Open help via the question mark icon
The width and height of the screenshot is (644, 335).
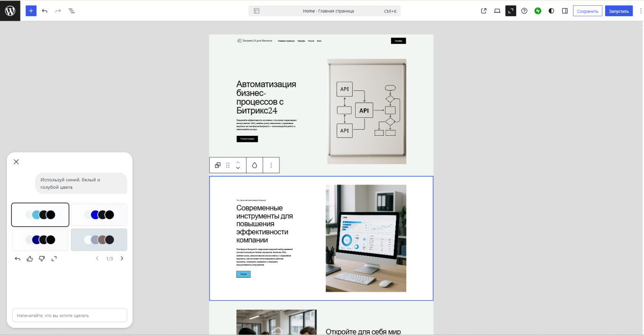(524, 10)
